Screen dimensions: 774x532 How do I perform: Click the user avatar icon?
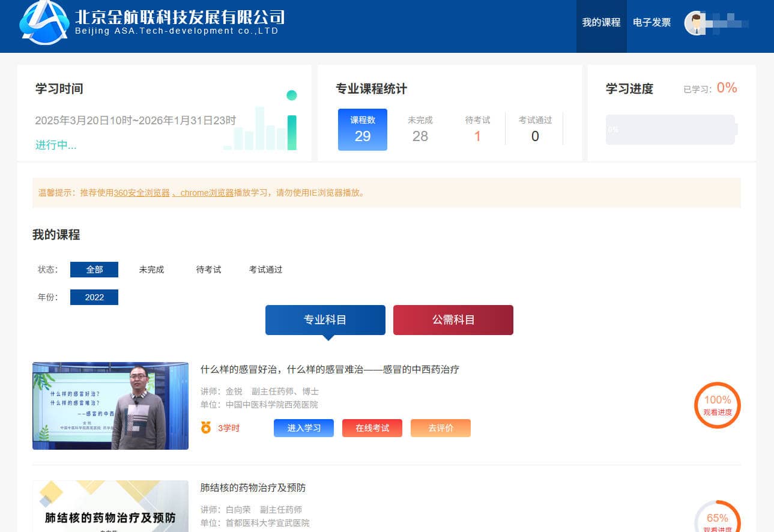coord(695,23)
